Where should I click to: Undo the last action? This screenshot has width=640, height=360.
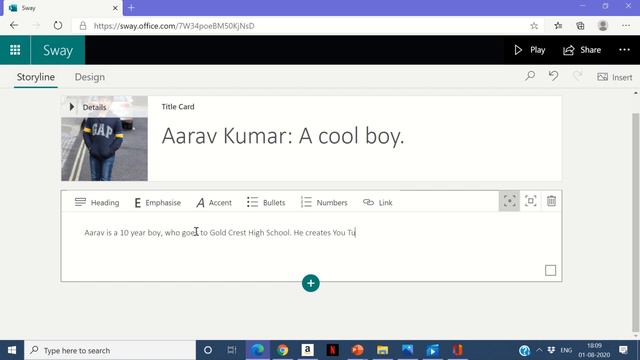(x=553, y=76)
